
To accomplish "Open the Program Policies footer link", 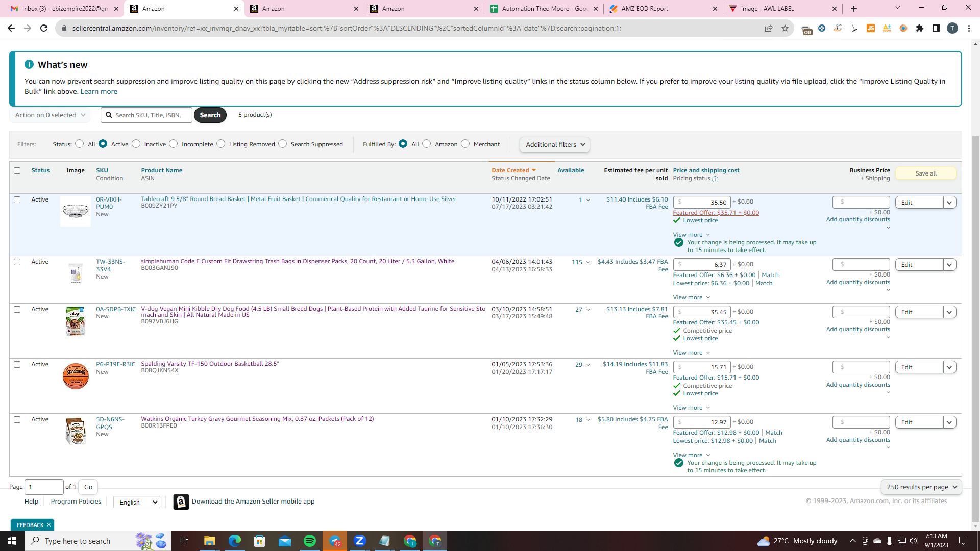I will pyautogui.click(x=76, y=502).
